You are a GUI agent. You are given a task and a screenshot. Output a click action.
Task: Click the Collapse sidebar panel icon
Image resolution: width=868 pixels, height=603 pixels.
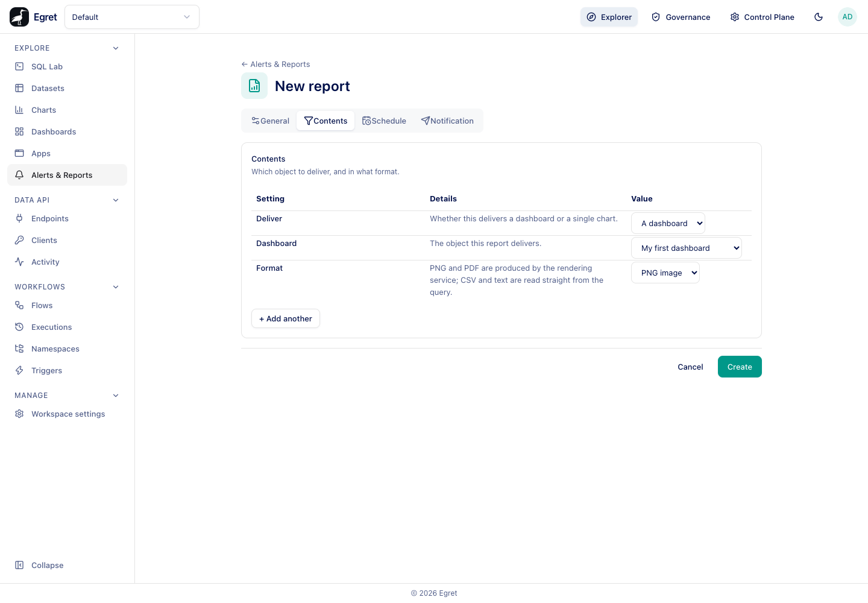[x=19, y=565]
